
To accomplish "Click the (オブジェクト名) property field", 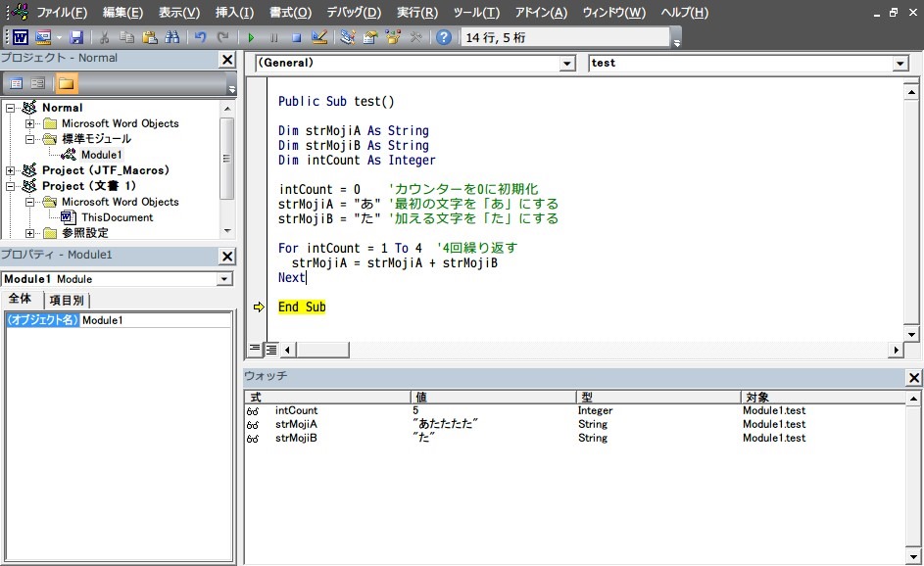I will (x=119, y=320).
